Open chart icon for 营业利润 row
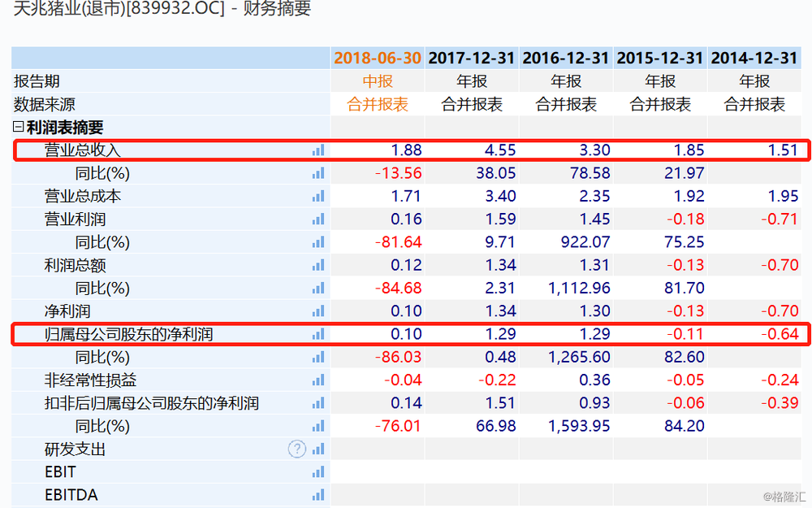 click(318, 219)
